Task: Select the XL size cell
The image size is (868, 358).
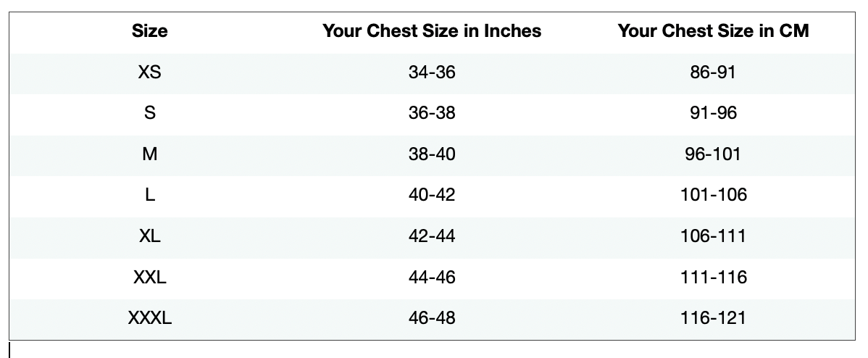Action: (150, 236)
